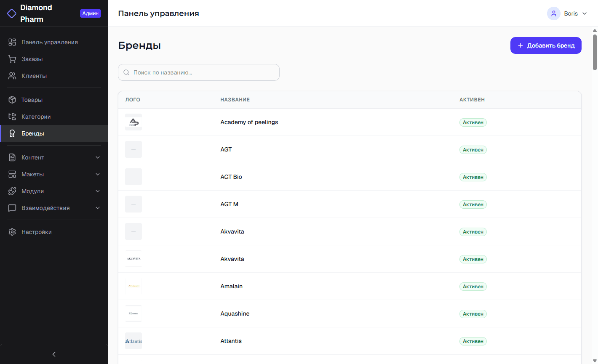Click the people icon for Клиенты
Screen dimensions: 598x364
click(12, 76)
